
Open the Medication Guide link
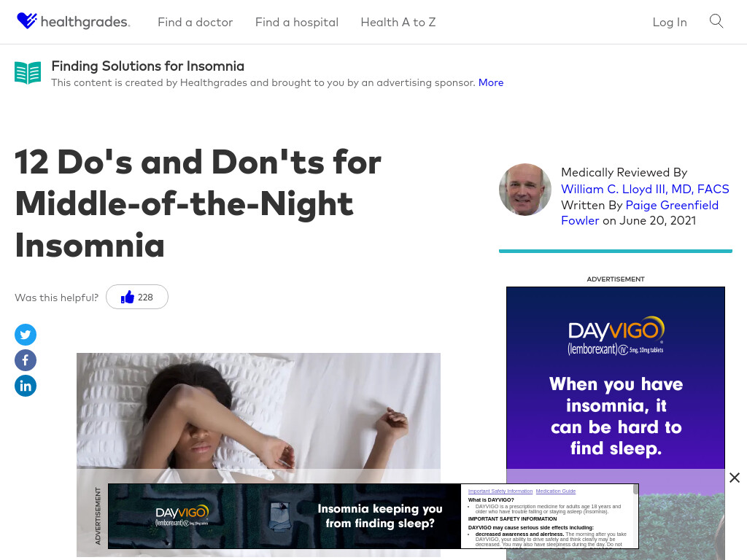[555, 491]
